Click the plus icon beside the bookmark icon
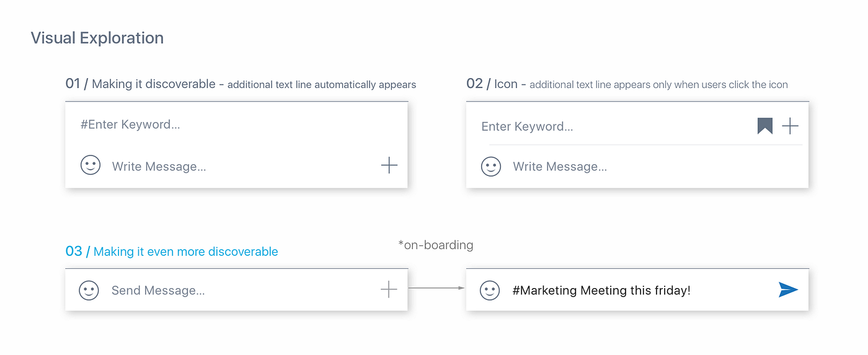The image size is (868, 355). pos(790,126)
